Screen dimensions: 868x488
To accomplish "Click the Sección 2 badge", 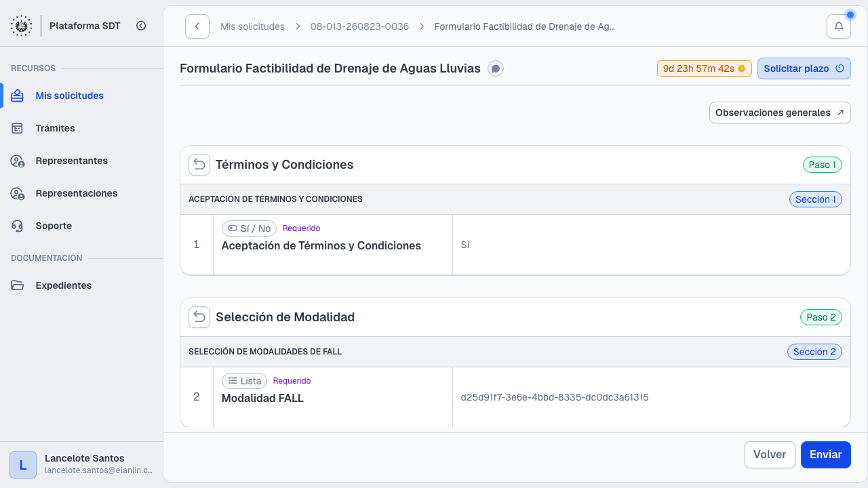I will pos(814,352).
